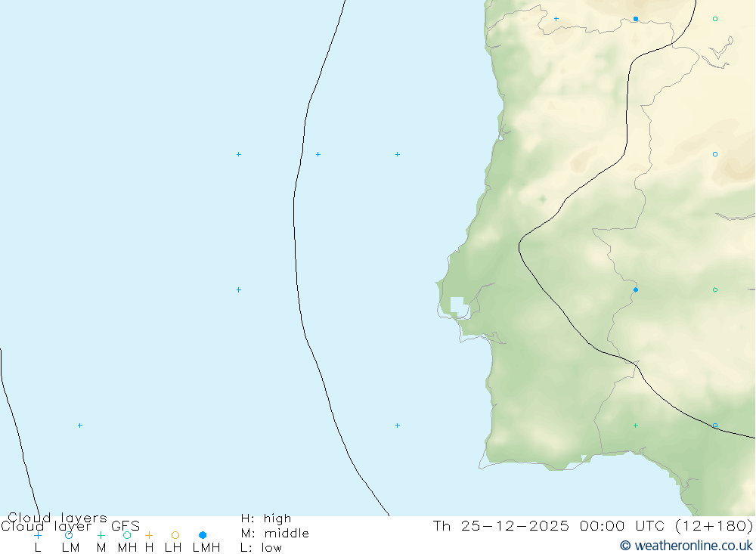
Task: Click the green circle MH legend symbol
Action: pos(127,535)
